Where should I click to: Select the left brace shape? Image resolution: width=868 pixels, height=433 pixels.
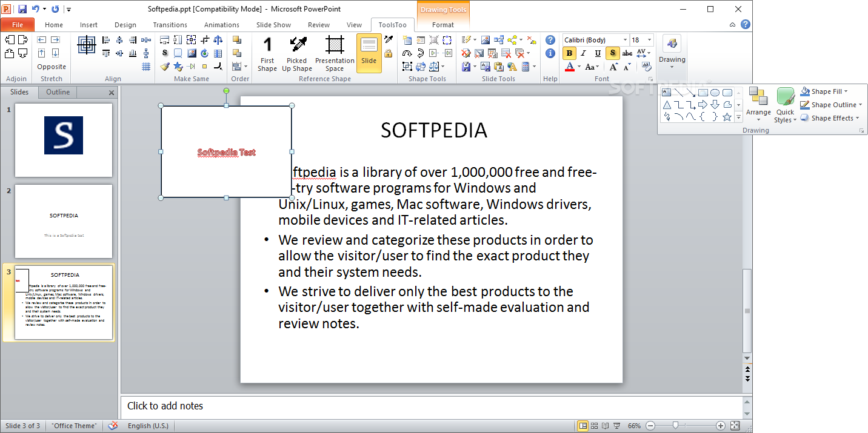tap(703, 117)
